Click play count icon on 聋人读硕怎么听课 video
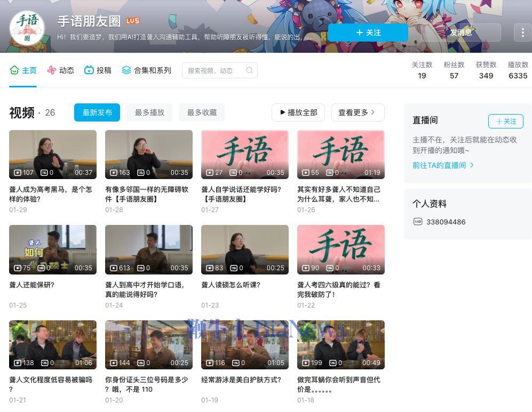The width and height of the screenshot is (532, 412). tap(210, 268)
